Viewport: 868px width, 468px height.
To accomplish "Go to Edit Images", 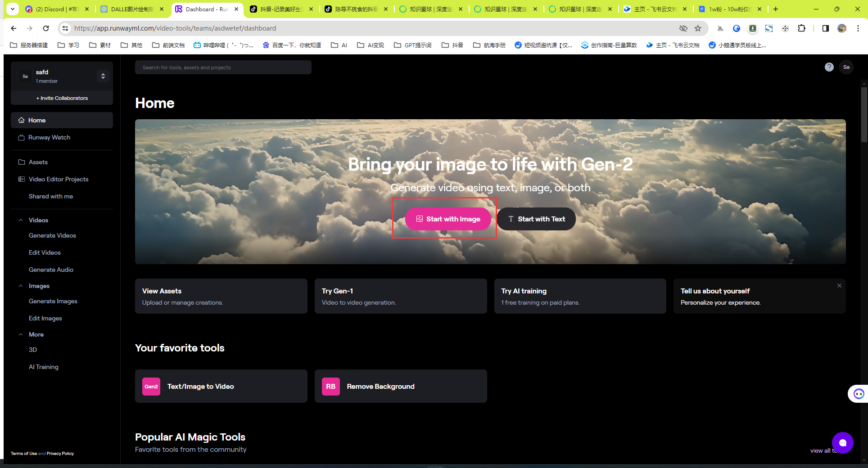I will [45, 318].
